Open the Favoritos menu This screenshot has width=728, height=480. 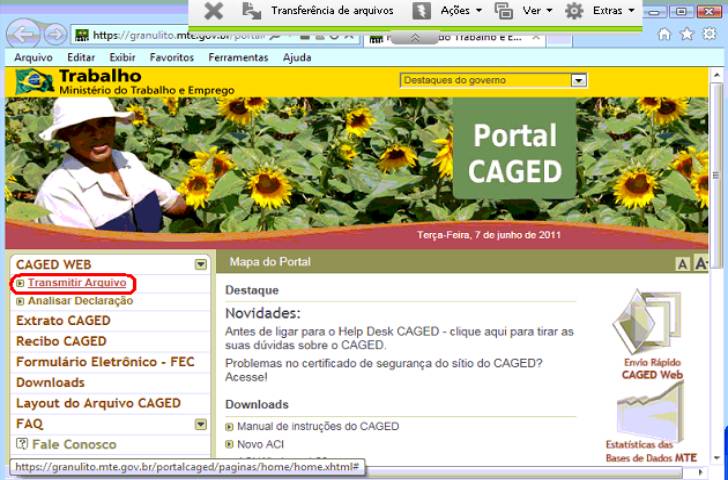[x=172, y=58]
